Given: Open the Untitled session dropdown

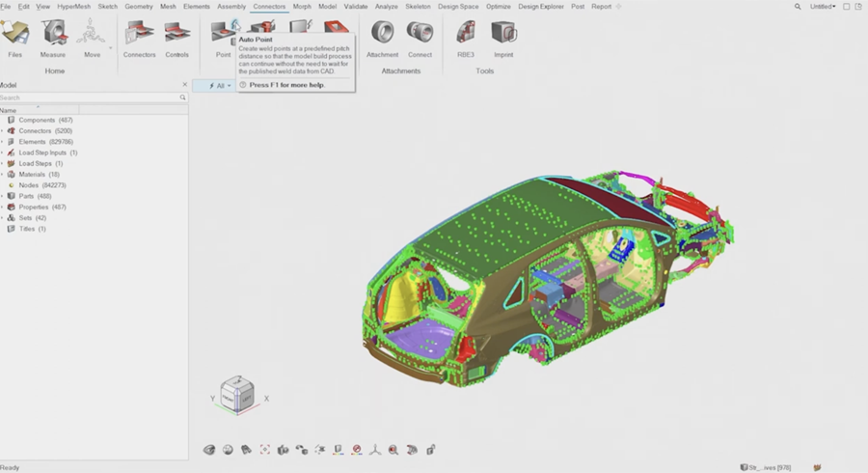Looking at the screenshot, I should tap(823, 7).
